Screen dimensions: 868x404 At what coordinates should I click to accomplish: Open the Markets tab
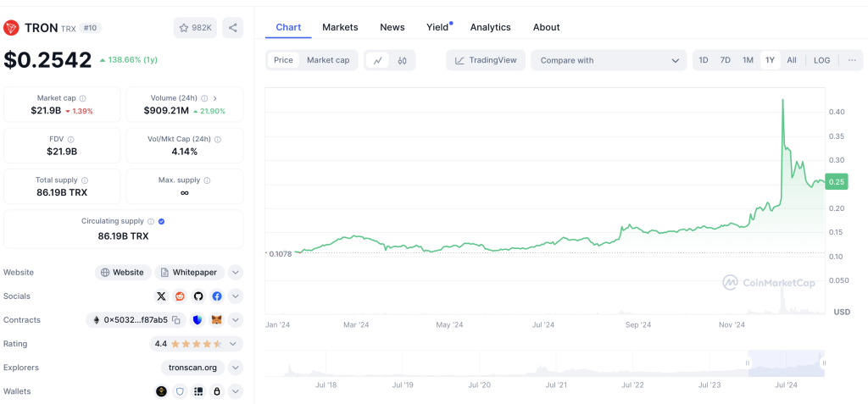pyautogui.click(x=340, y=27)
